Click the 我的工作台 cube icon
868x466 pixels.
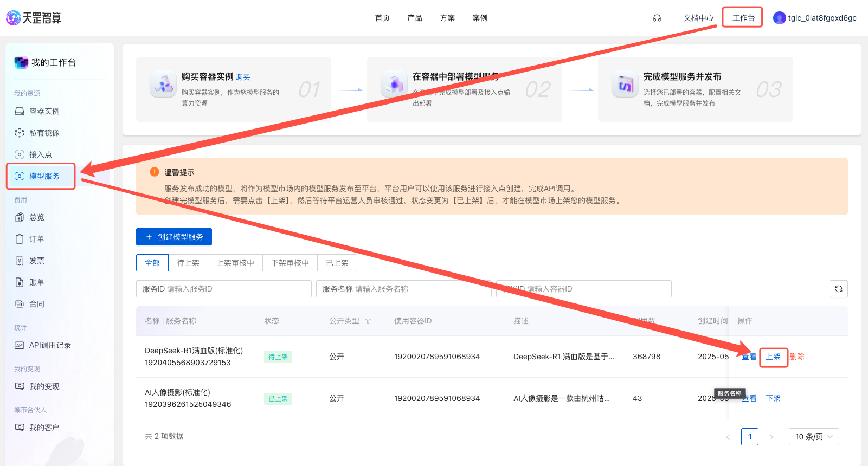coord(21,62)
